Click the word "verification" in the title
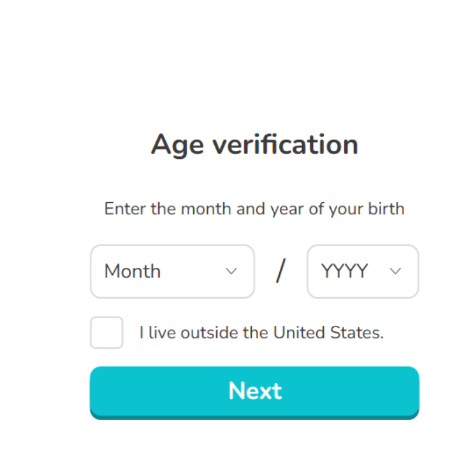 [285, 144]
